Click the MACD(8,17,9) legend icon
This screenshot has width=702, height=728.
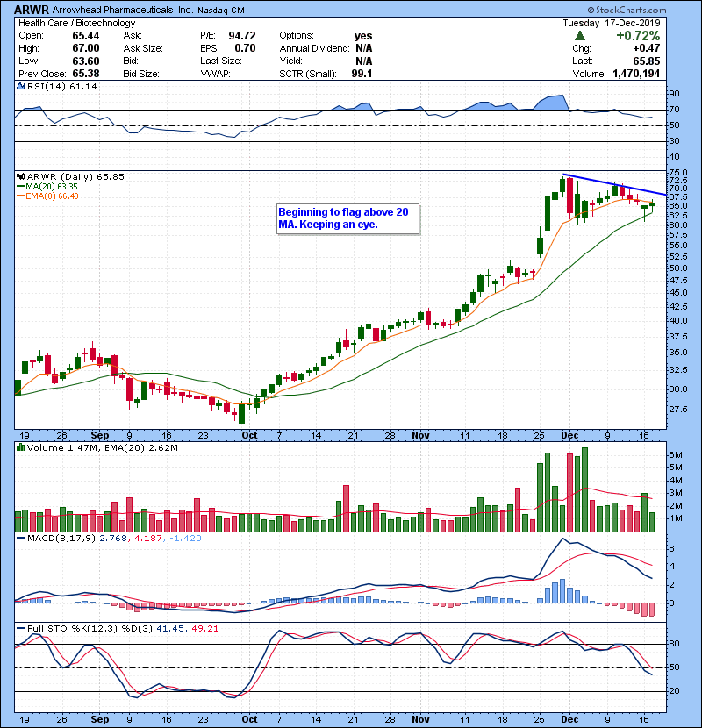point(19,536)
